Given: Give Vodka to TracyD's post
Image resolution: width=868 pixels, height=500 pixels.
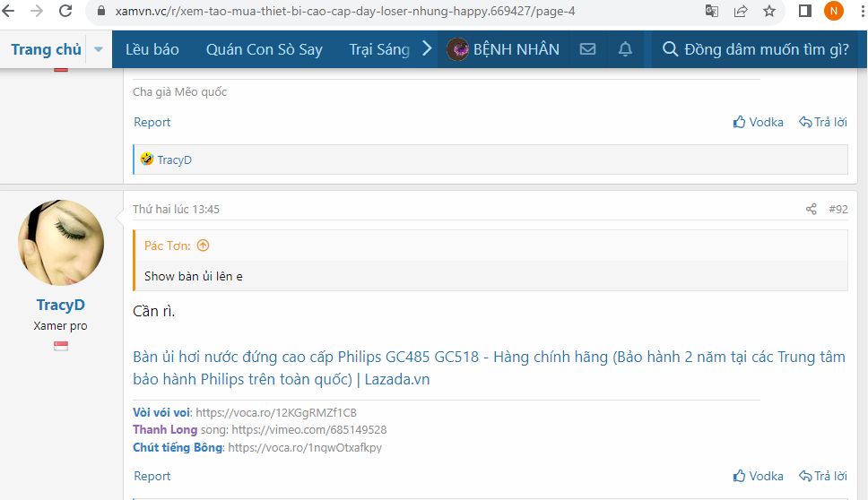Looking at the screenshot, I should coord(758,476).
